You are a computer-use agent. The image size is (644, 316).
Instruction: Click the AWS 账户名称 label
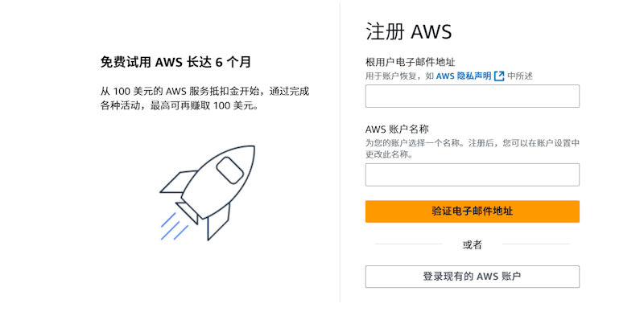(397, 129)
